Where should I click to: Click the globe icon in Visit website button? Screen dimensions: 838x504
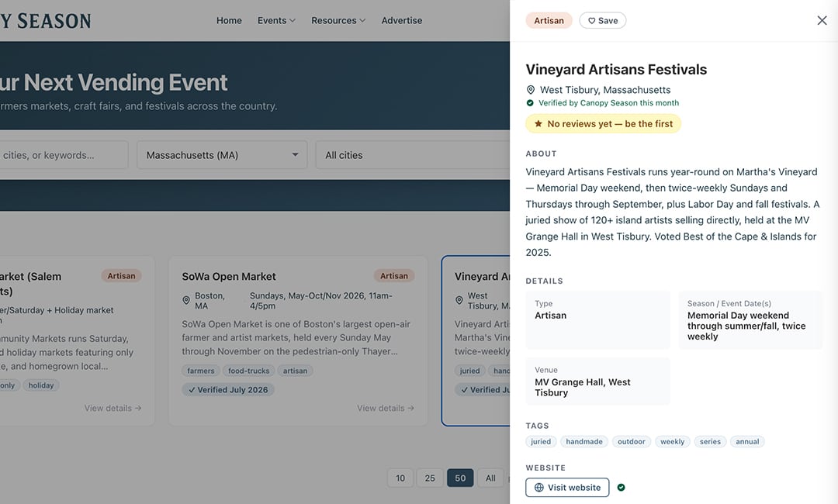539,488
